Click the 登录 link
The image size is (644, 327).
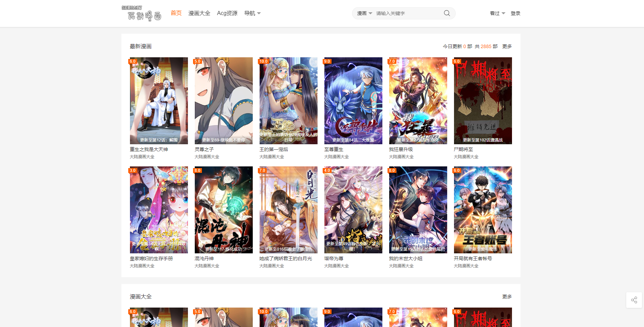coord(515,13)
